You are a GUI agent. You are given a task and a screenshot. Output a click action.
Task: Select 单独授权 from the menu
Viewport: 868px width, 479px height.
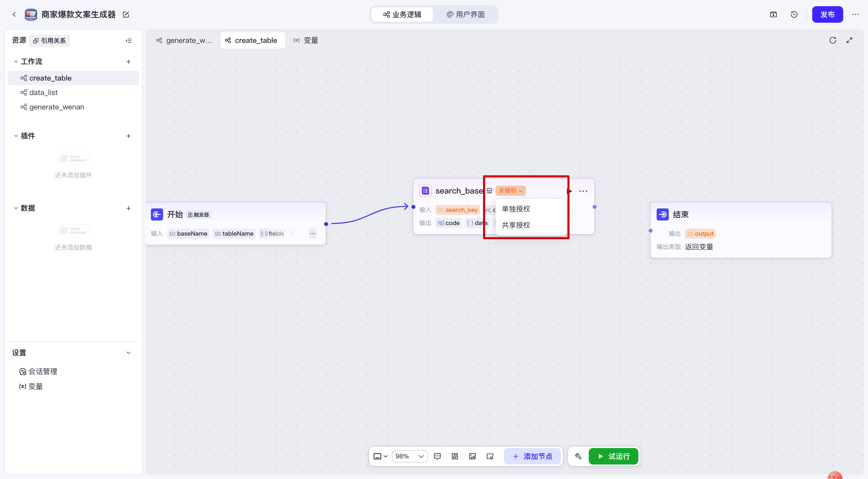(516, 209)
